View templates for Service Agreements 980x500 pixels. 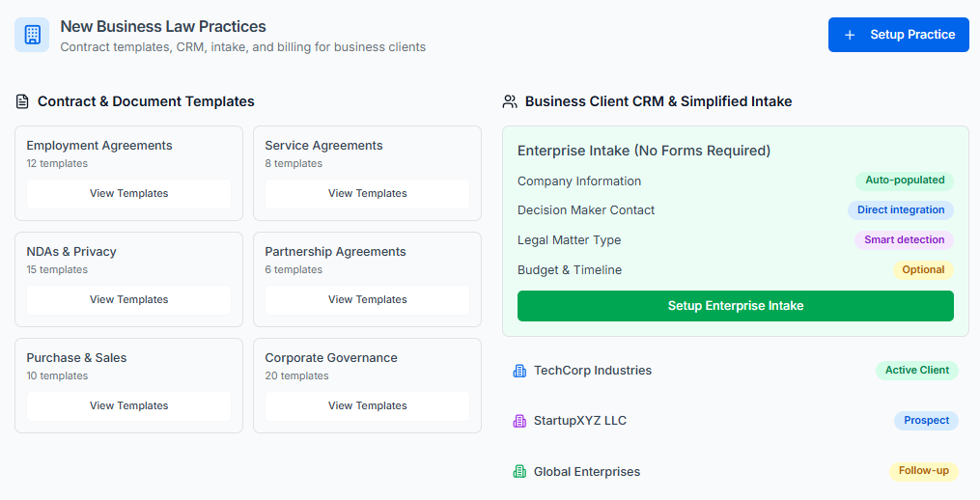click(x=367, y=194)
